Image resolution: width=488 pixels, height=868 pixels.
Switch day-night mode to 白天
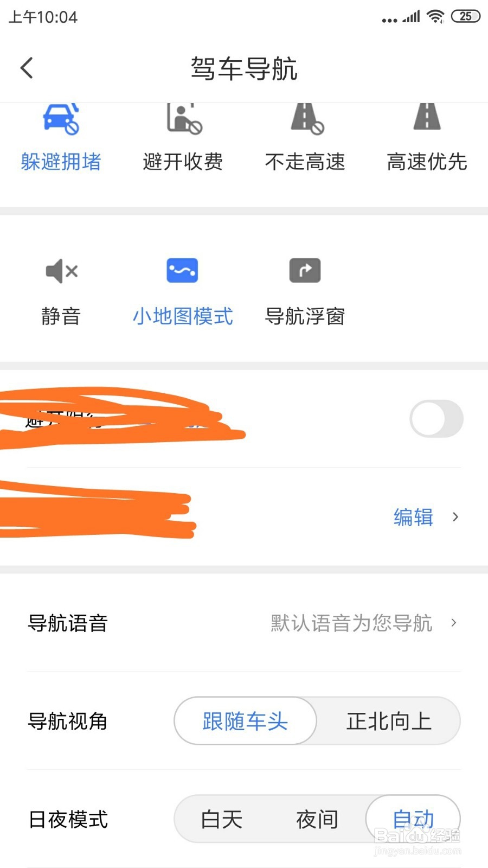[x=222, y=819]
